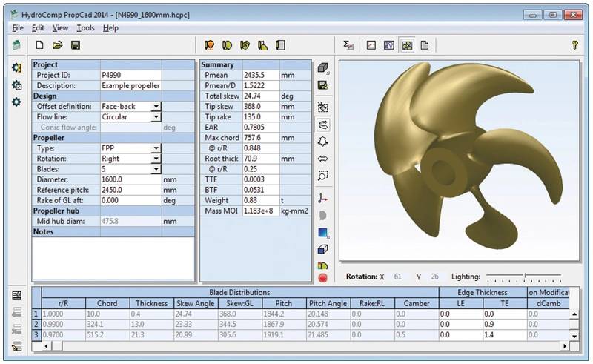Screen dimensions: 593x364
Task: Toggle the coordinate axes display icon
Action: [323, 198]
